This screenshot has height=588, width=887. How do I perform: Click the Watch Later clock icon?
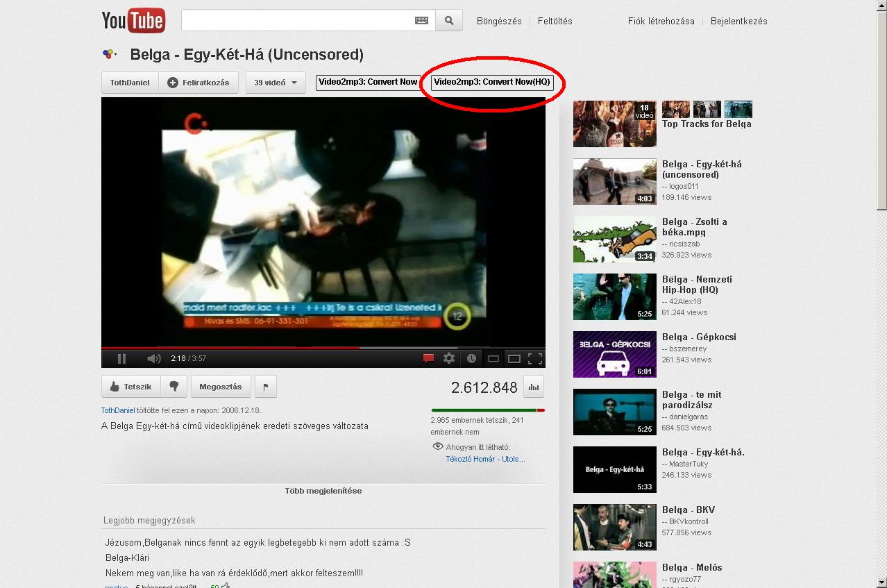point(471,358)
